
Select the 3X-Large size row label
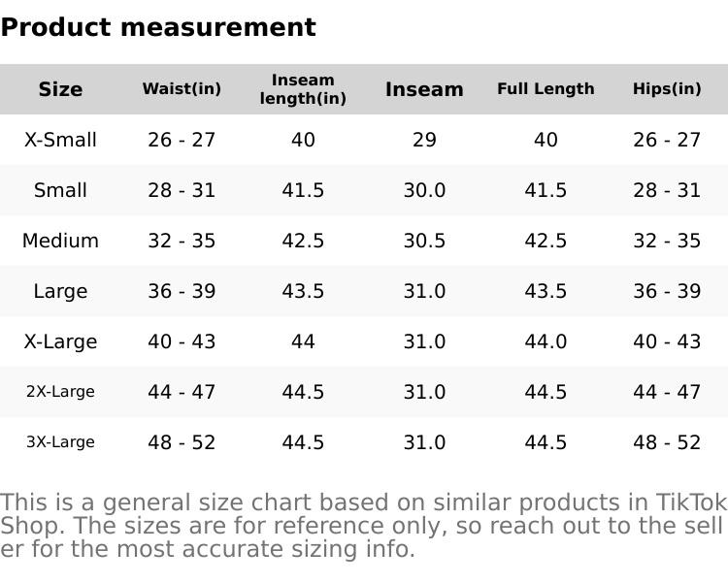pyautogui.click(x=60, y=442)
